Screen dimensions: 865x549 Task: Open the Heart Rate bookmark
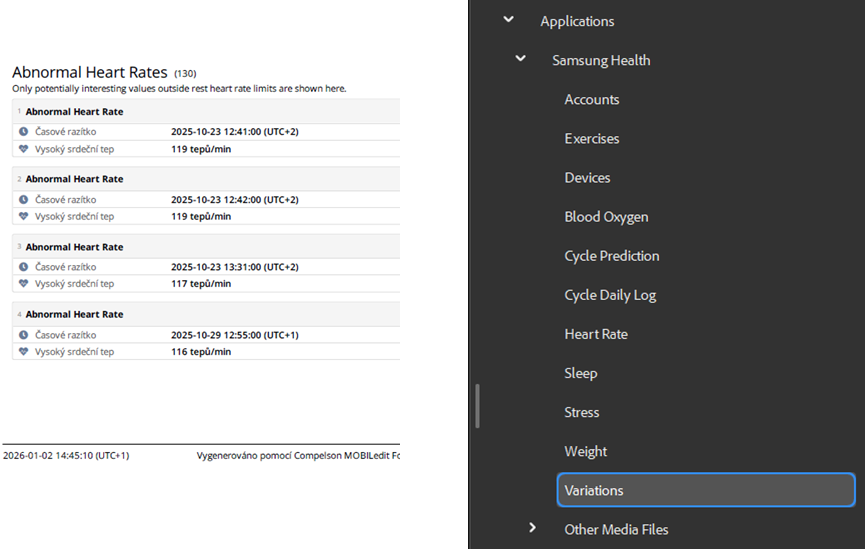click(x=596, y=334)
